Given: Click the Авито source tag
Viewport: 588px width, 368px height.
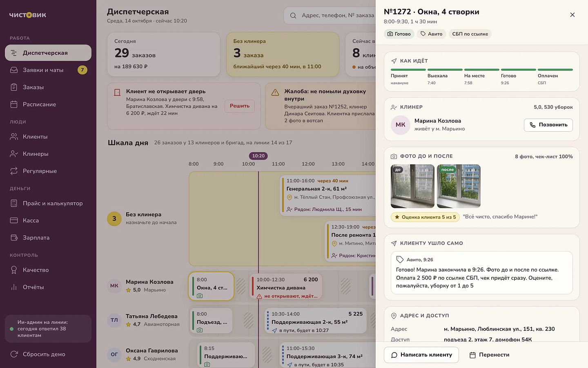Looking at the screenshot, I should [432, 34].
